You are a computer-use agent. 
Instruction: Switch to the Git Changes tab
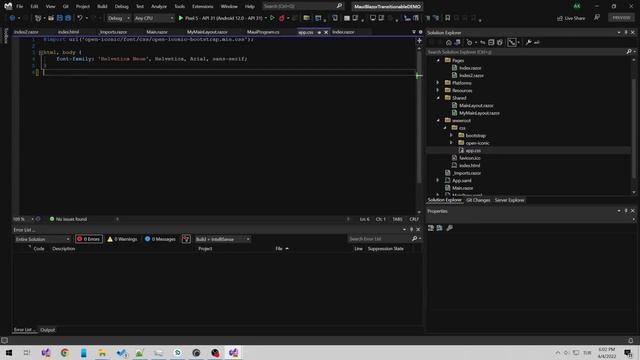tap(478, 200)
